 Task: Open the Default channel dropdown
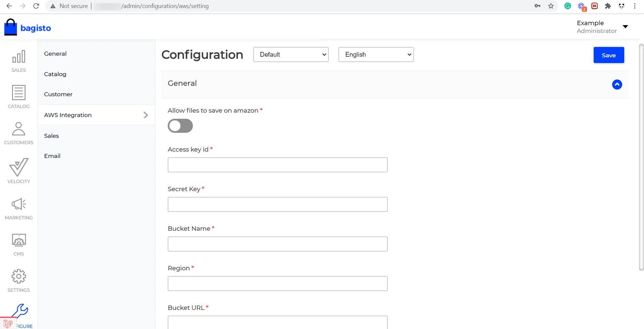coord(291,54)
